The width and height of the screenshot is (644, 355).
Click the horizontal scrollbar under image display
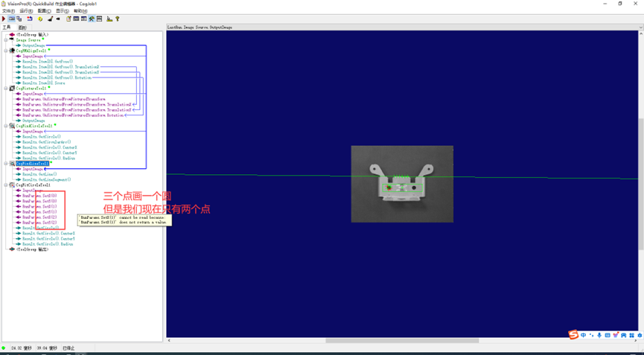(x=402, y=340)
